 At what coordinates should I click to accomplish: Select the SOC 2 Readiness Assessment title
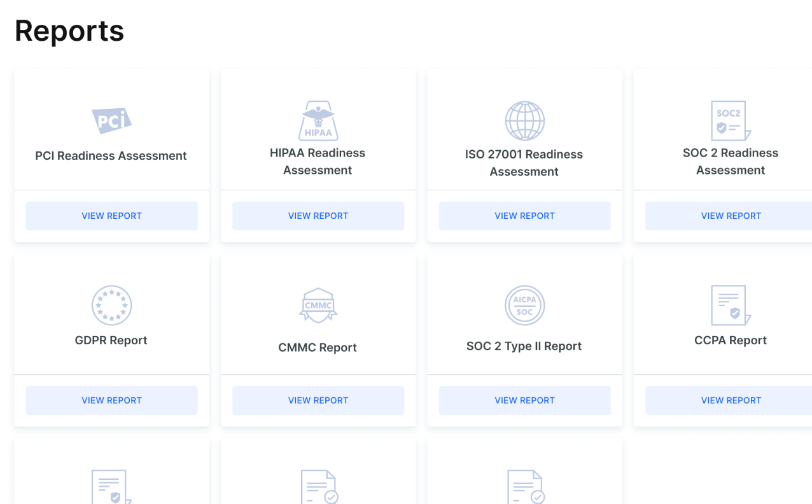point(731,162)
